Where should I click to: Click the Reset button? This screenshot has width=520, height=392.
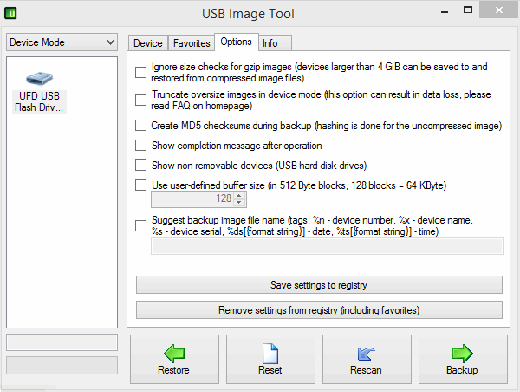tap(270, 359)
